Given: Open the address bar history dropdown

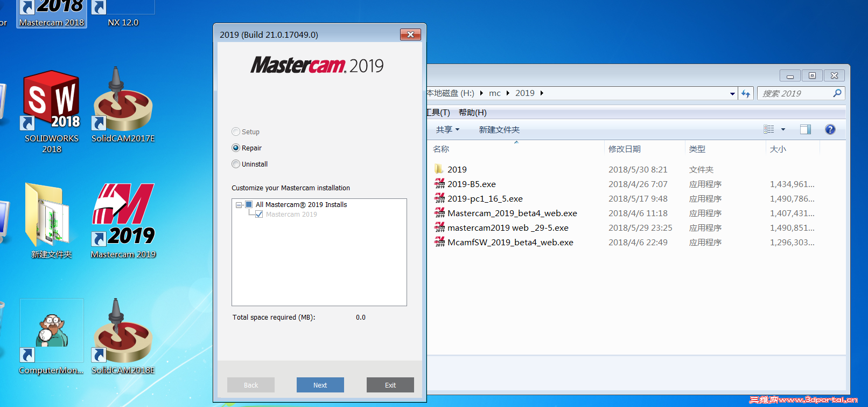Looking at the screenshot, I should 732,93.
